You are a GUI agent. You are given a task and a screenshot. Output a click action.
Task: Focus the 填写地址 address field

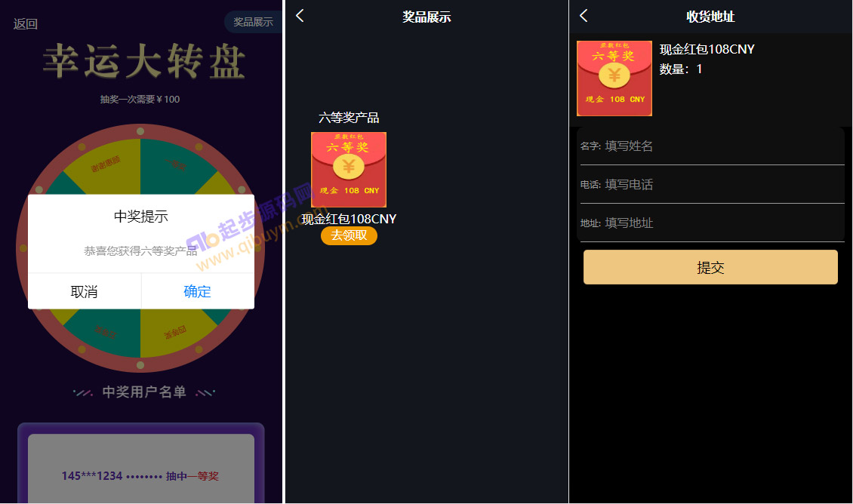click(x=712, y=223)
